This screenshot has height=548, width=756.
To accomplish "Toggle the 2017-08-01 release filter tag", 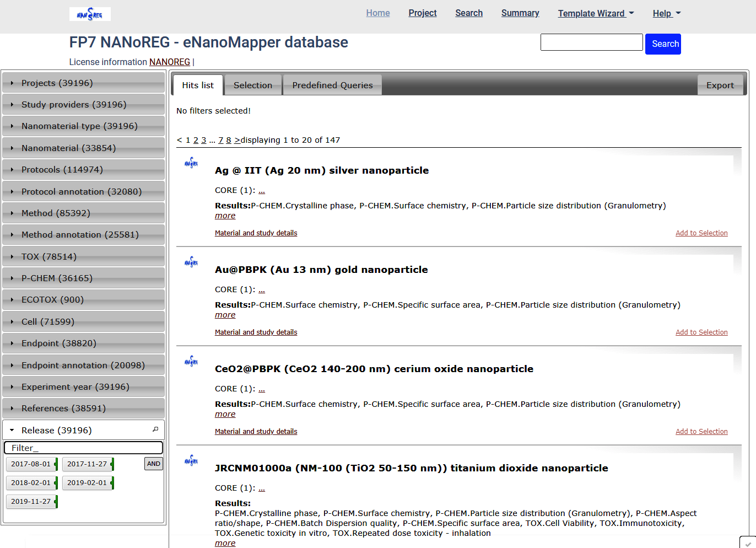I will pos(31,464).
